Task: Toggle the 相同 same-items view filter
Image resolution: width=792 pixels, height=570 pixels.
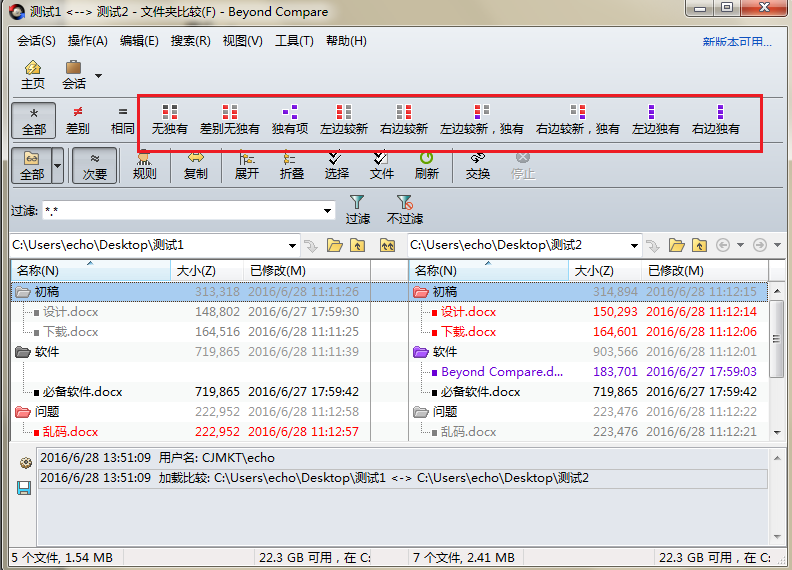Action: [x=122, y=113]
